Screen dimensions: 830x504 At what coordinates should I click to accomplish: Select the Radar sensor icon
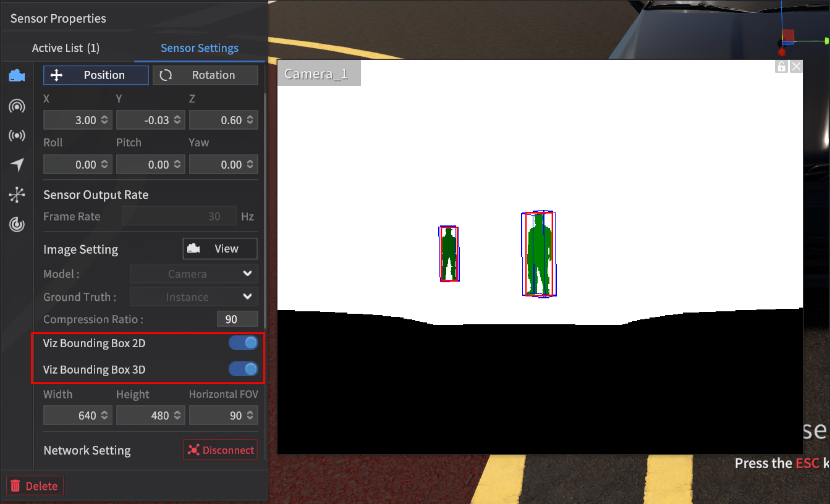tap(17, 135)
